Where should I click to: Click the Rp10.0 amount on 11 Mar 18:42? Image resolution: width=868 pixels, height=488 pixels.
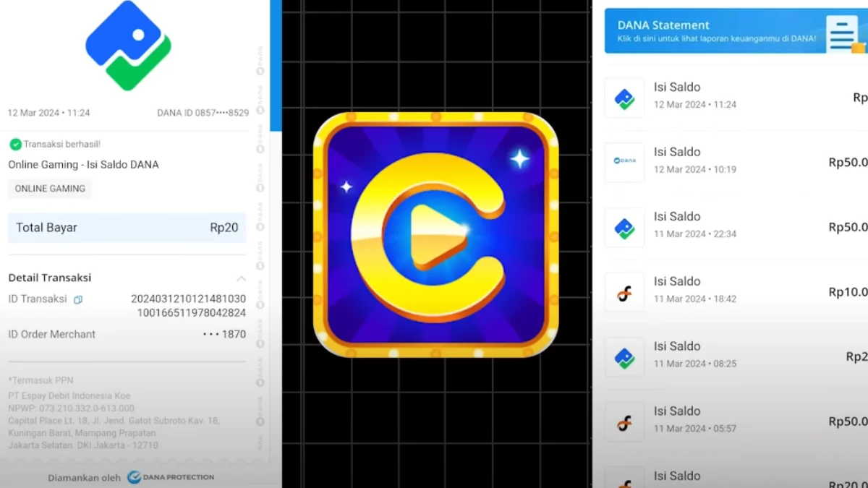[x=848, y=292]
